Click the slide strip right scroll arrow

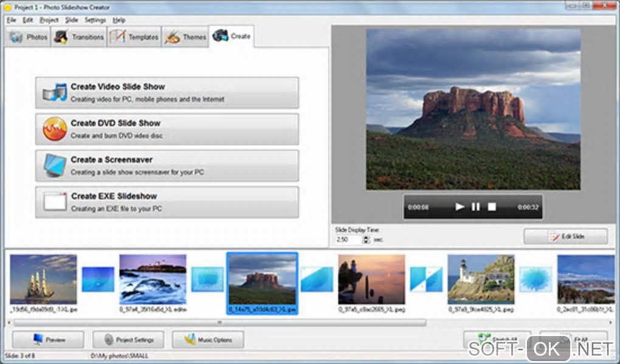(611, 323)
